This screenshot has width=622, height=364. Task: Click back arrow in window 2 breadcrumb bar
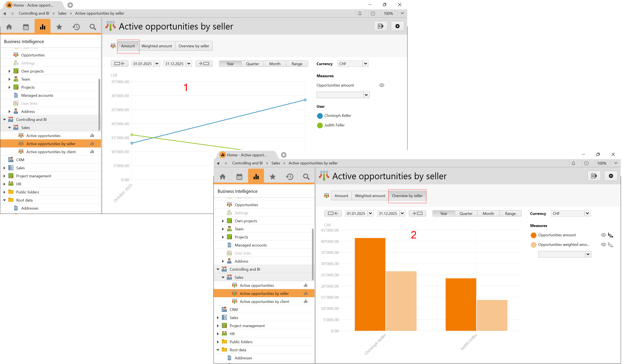pos(218,163)
